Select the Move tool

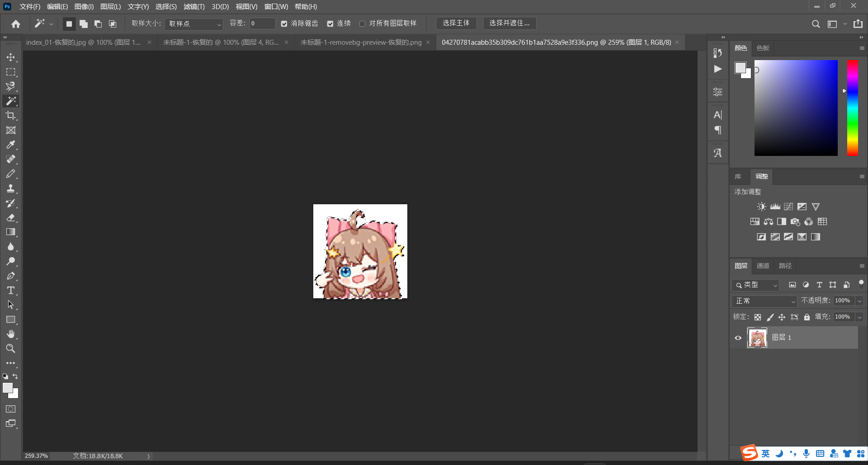[11, 57]
